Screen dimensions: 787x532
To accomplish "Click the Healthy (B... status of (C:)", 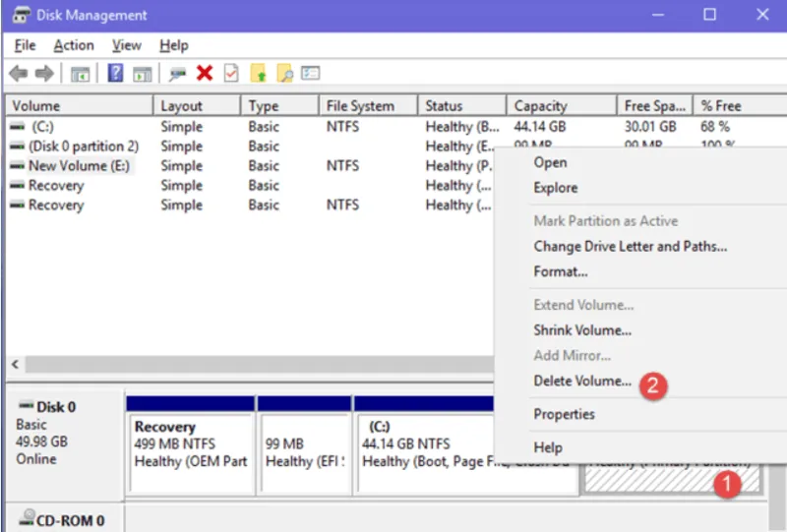I will pyautogui.click(x=462, y=127).
